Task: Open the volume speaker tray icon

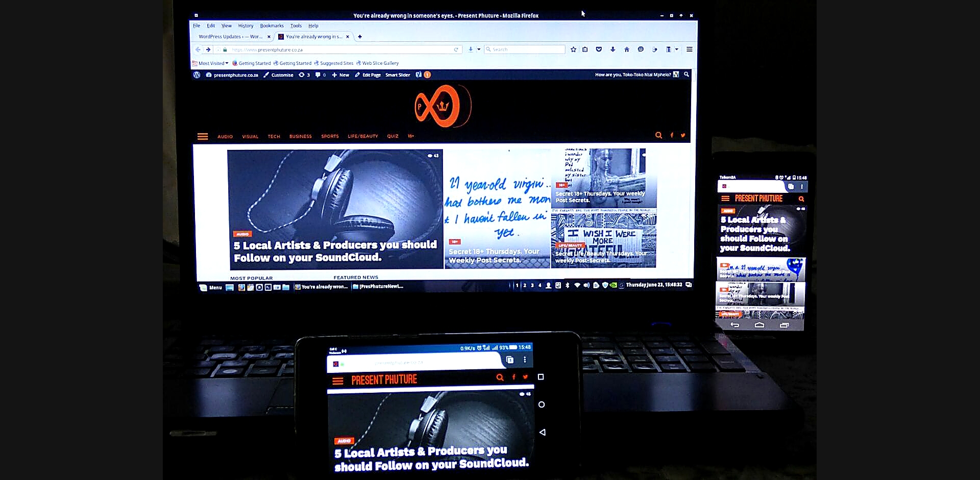Action: [586, 285]
